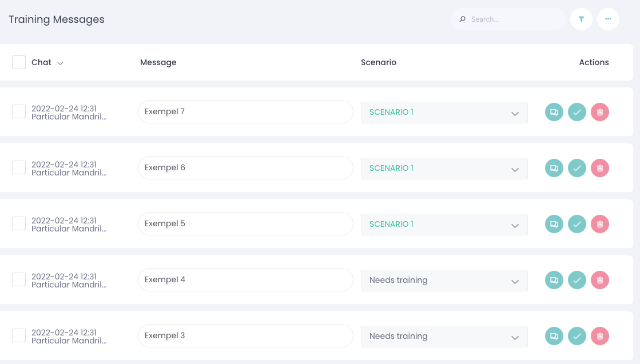The image size is (640, 364).
Task: Click the filter icon button
Action: click(x=581, y=19)
